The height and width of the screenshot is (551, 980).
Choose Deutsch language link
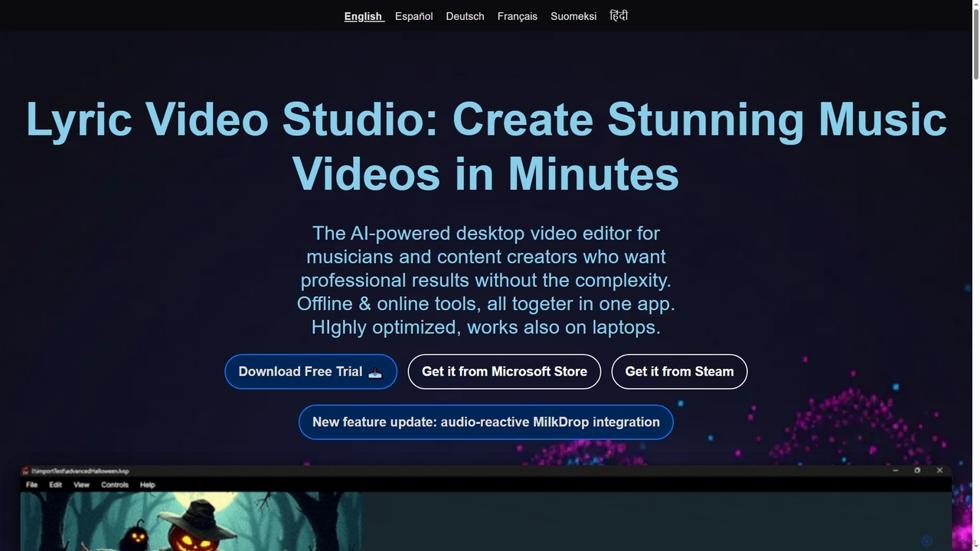click(x=465, y=16)
